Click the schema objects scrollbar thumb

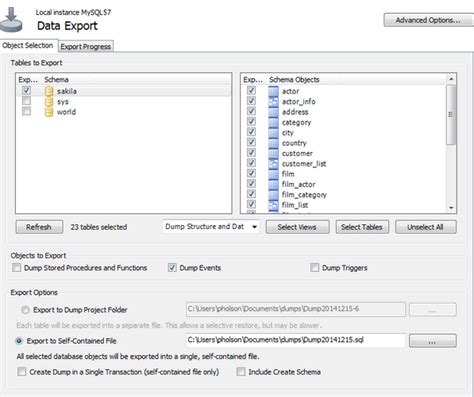tap(451, 115)
